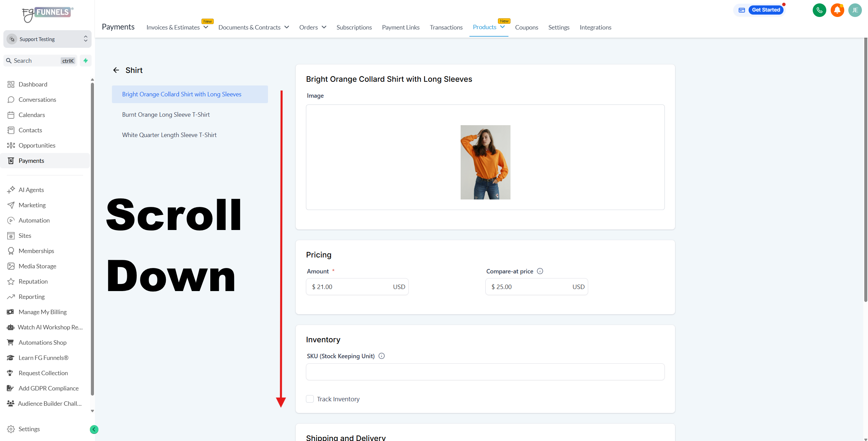Click the SKU info icon
Viewport: 868px width, 441px height.
point(382,356)
